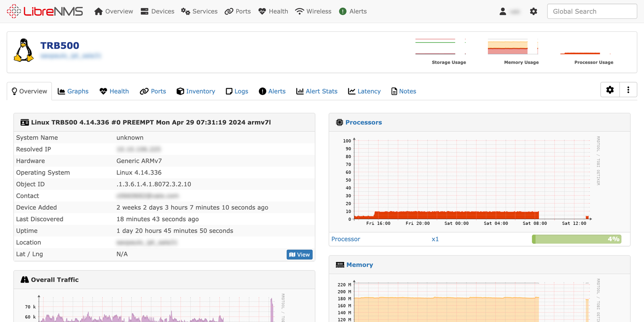Click the Memory module icon
The image size is (644, 322).
340,265
